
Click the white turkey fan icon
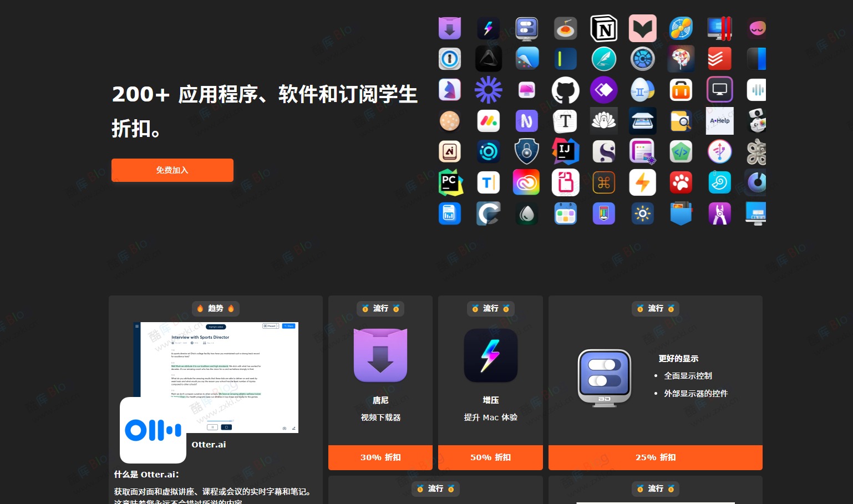coord(604,121)
